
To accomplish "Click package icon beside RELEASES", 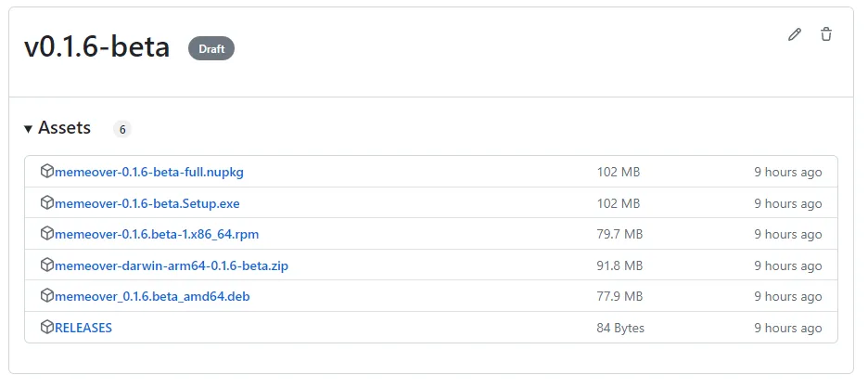I will click(x=47, y=328).
